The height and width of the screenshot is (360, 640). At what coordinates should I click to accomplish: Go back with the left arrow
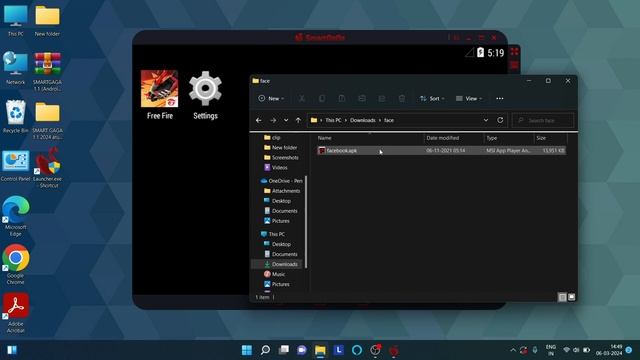click(x=258, y=120)
